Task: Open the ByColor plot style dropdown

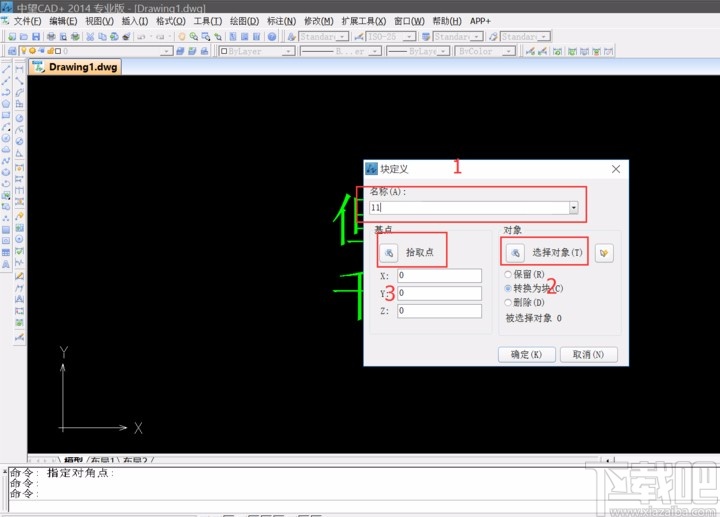Action: pyautogui.click(x=509, y=51)
